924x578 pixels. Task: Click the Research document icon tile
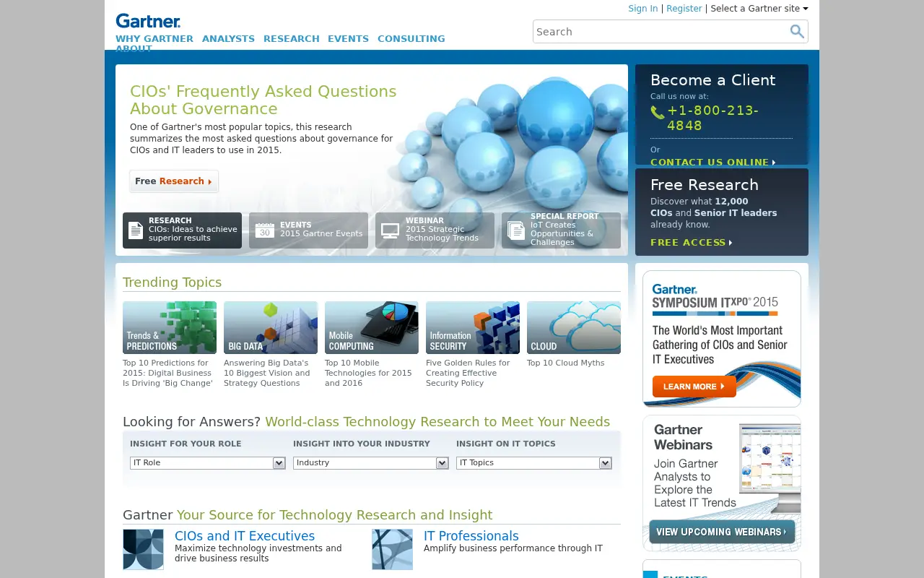click(x=182, y=230)
